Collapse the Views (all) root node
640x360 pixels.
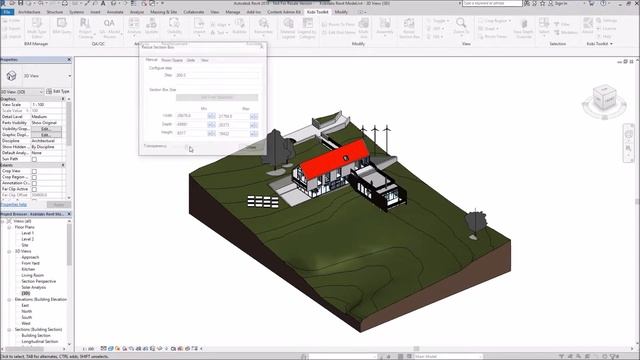(x=3, y=221)
